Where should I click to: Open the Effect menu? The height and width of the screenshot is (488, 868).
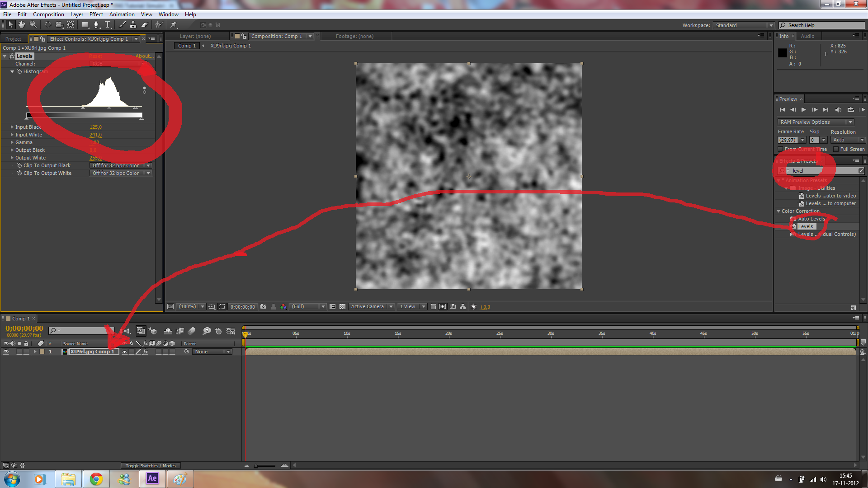click(96, 14)
